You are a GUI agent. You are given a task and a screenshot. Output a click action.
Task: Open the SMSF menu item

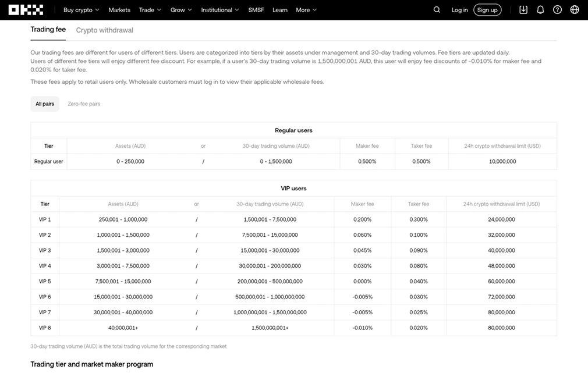tap(256, 10)
